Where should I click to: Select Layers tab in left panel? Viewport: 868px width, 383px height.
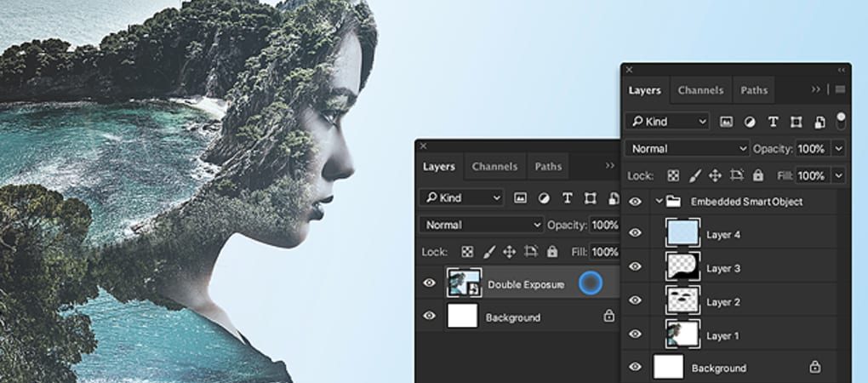point(438,167)
